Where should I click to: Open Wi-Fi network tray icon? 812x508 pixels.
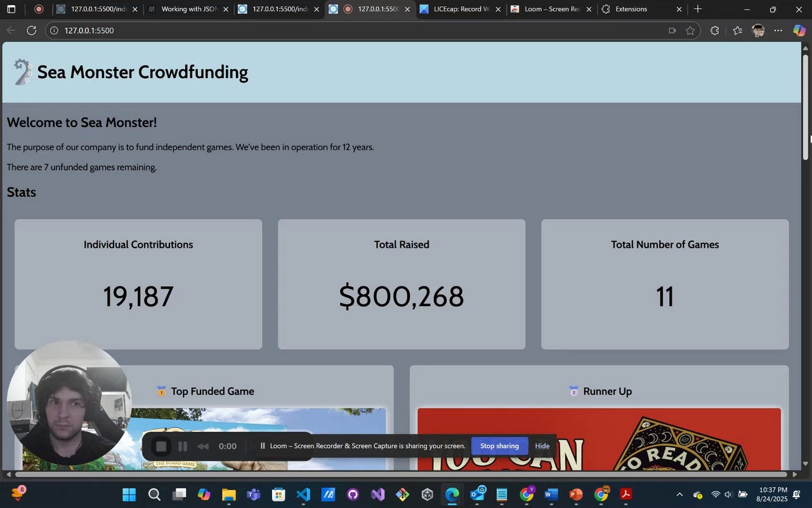716,495
